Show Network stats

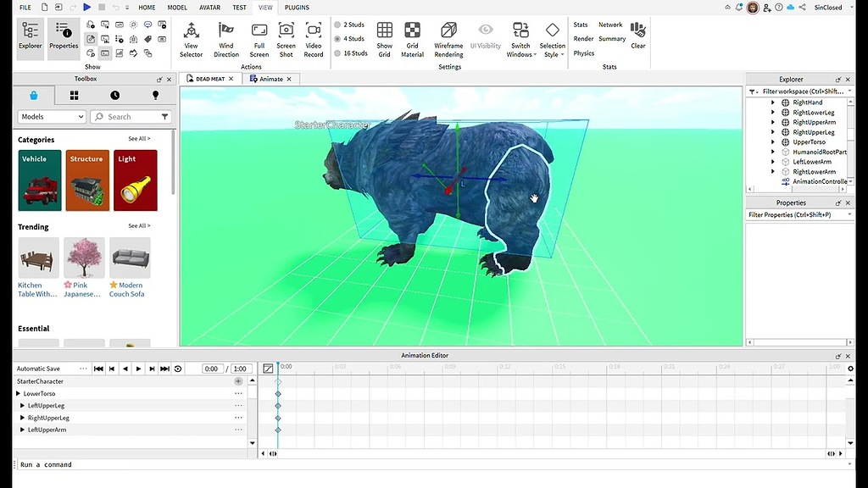tap(611, 24)
